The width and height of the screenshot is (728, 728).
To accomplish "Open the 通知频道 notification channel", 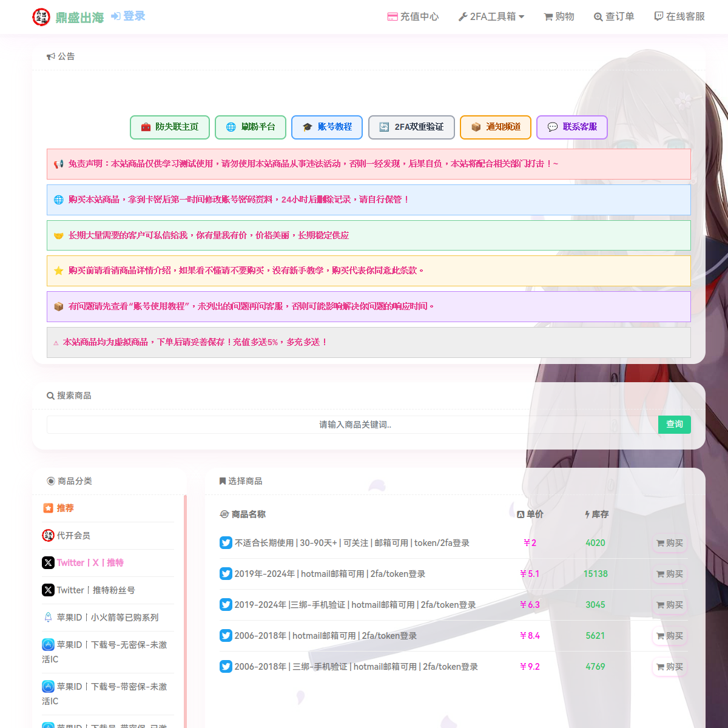I will [x=496, y=127].
